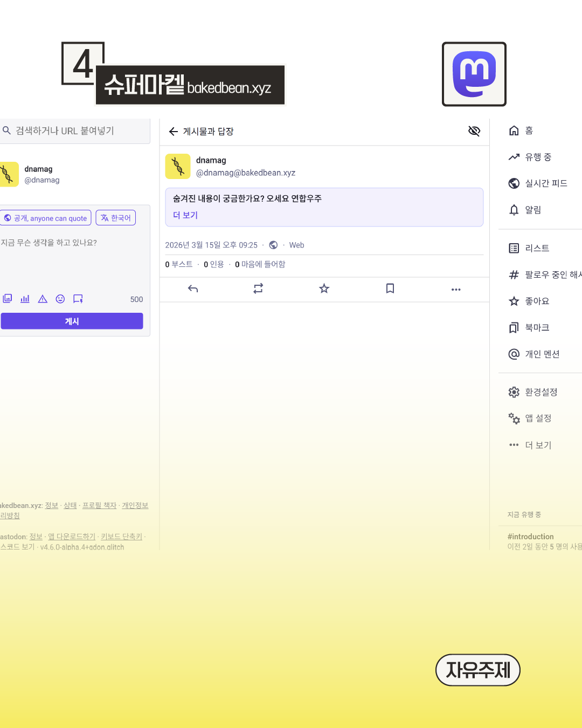Open the post's more options menu
Image resolution: width=582 pixels, height=728 pixels.
coord(455,289)
